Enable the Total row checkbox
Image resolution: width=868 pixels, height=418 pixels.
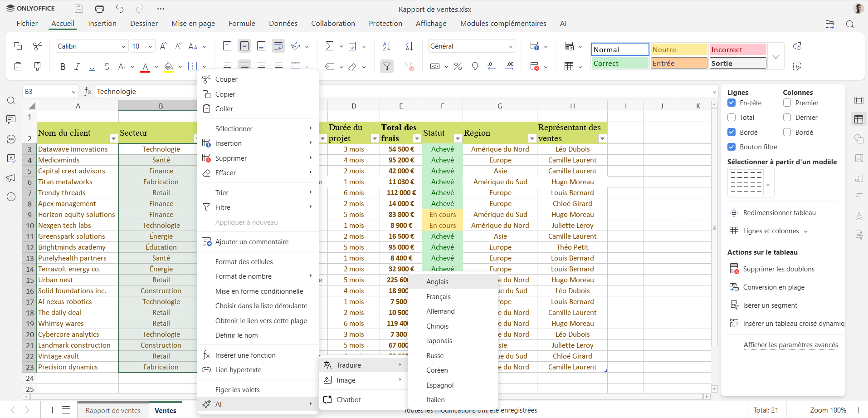tap(731, 118)
